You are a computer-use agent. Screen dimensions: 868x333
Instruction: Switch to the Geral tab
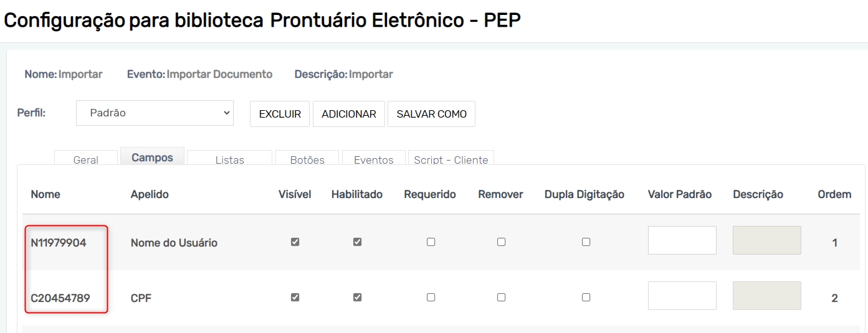(86, 159)
